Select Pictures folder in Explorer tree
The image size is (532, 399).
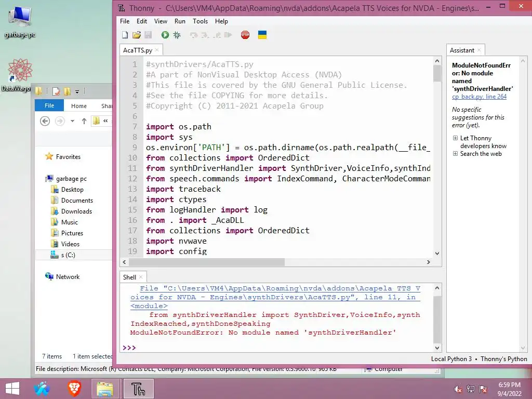click(67, 233)
